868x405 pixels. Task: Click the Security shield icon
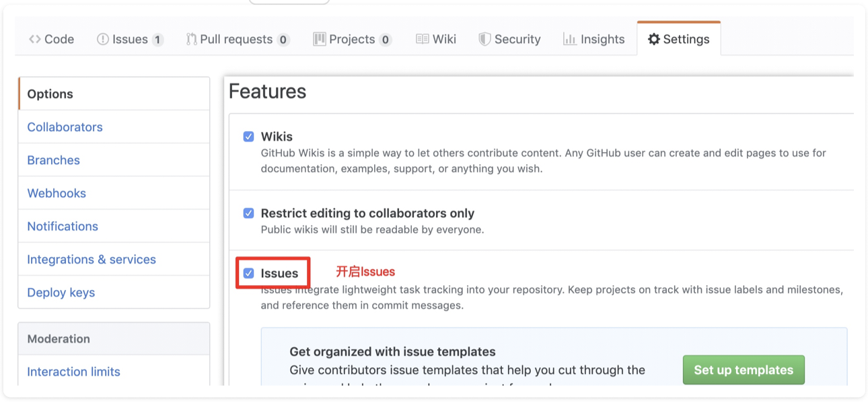click(484, 40)
